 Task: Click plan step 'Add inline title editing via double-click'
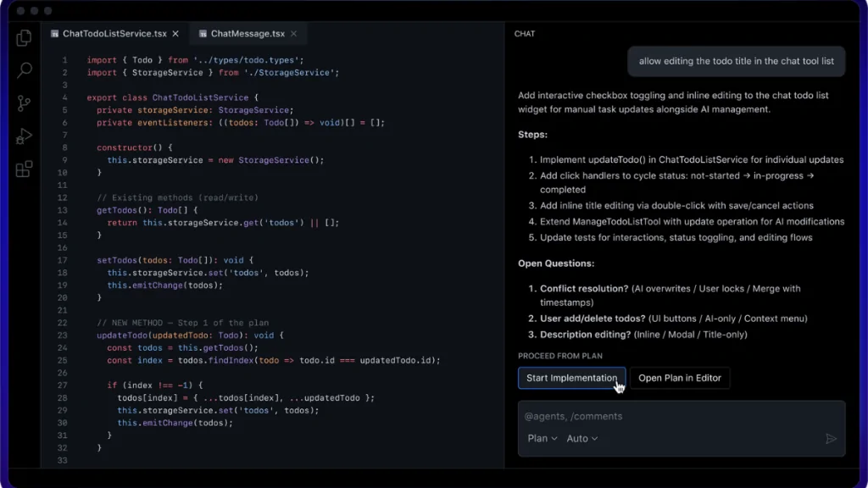pyautogui.click(x=676, y=205)
